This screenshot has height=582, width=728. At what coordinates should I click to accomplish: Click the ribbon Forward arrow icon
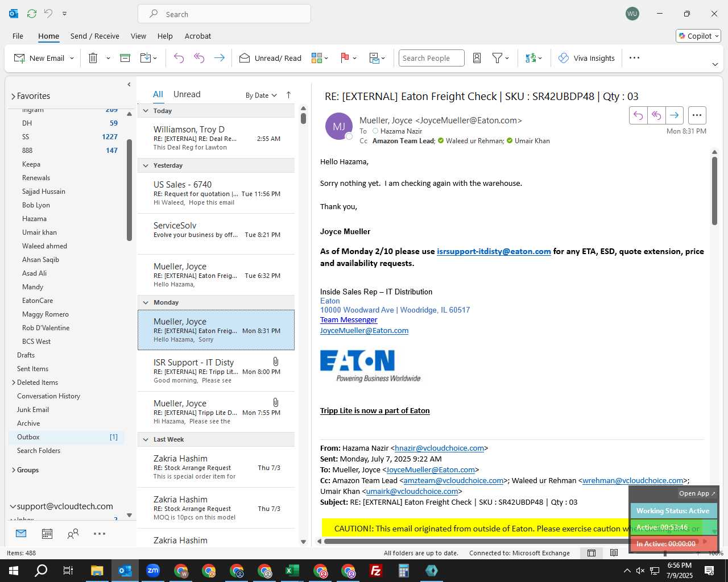coord(219,58)
